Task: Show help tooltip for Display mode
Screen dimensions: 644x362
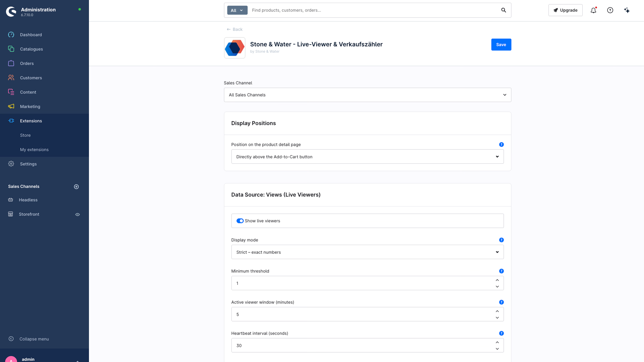Action: click(x=501, y=240)
